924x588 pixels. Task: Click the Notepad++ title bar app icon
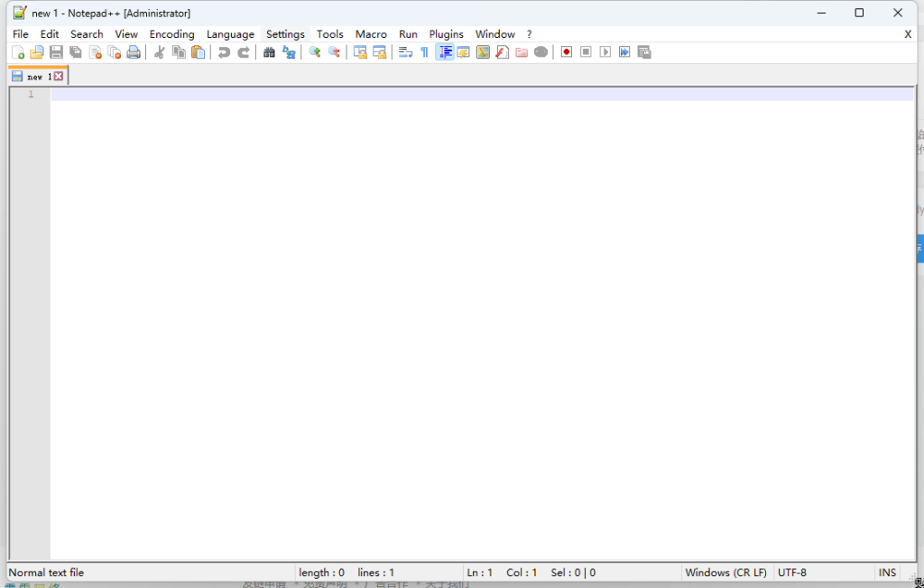point(20,13)
